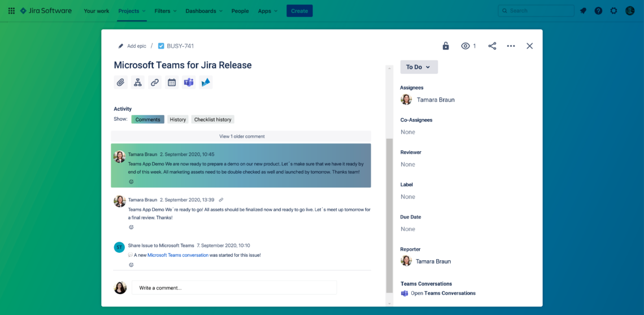Show the Comments activity tab
This screenshot has width=644, height=315.
click(x=148, y=120)
